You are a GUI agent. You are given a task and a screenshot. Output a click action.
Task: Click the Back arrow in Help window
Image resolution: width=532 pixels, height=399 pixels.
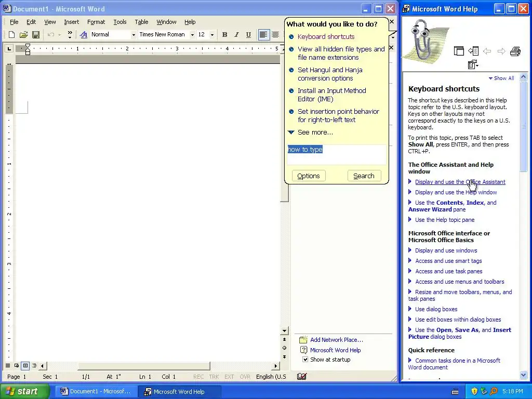487,51
